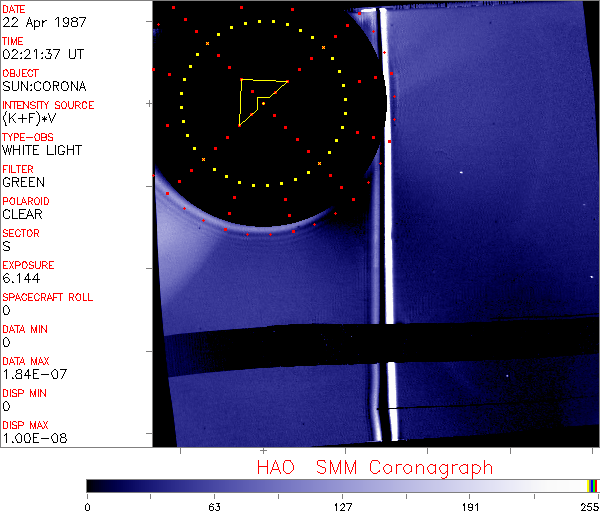Click the HAO SMM Coronagraph title
This screenshot has height=512, width=600.
click(374, 468)
